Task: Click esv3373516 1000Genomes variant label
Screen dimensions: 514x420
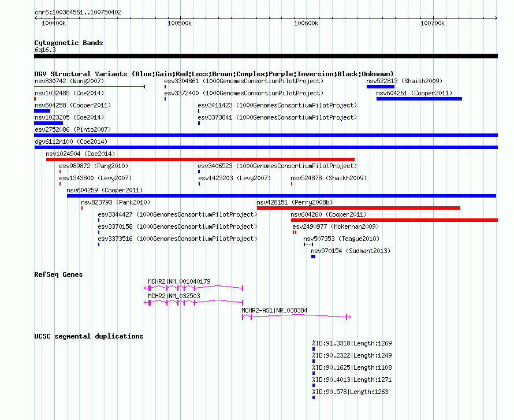Action: click(177, 239)
